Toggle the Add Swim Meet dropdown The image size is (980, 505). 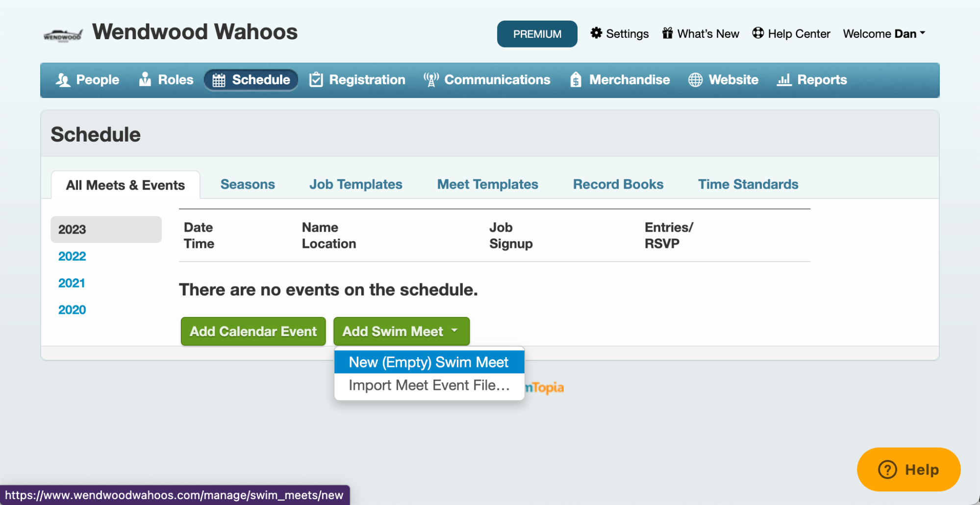(x=401, y=332)
